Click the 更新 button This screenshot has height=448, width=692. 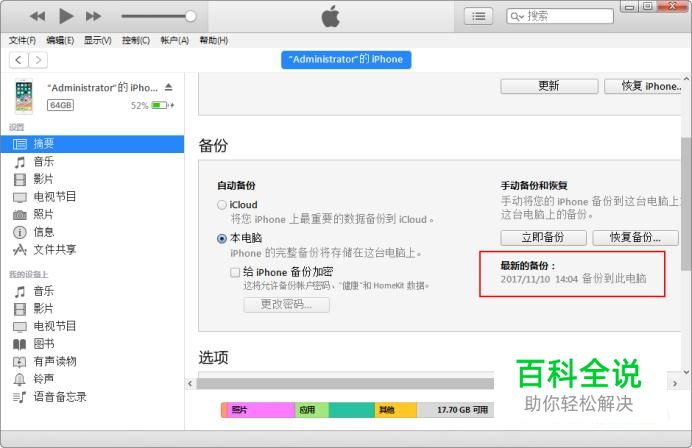549,86
